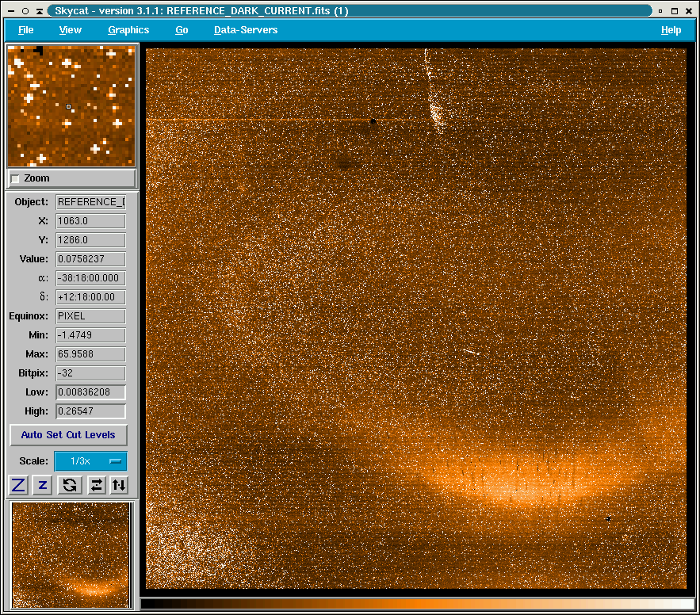Flip image horizontally using the left-right arrows icon
700x615 pixels.
(96, 485)
